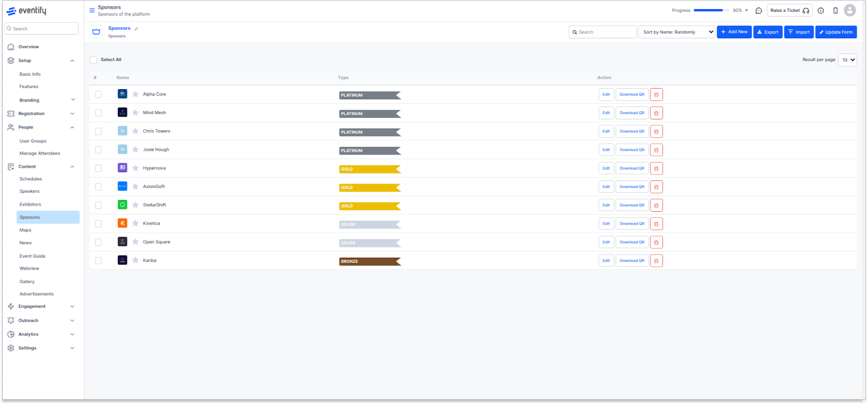The image size is (868, 404).
Task: Click the crown Sponsors module icon
Action: (96, 32)
